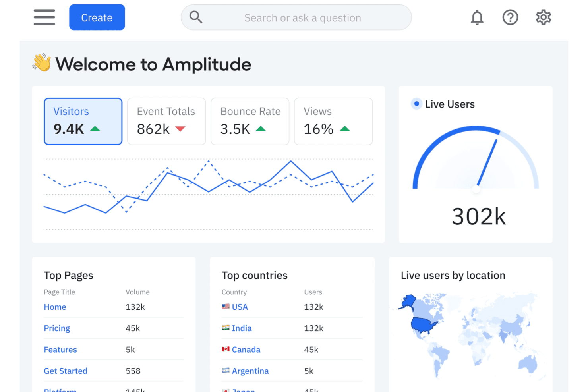The width and height of the screenshot is (588, 392).
Task: Switch to the Bounce Rate tab
Action: 250,121
